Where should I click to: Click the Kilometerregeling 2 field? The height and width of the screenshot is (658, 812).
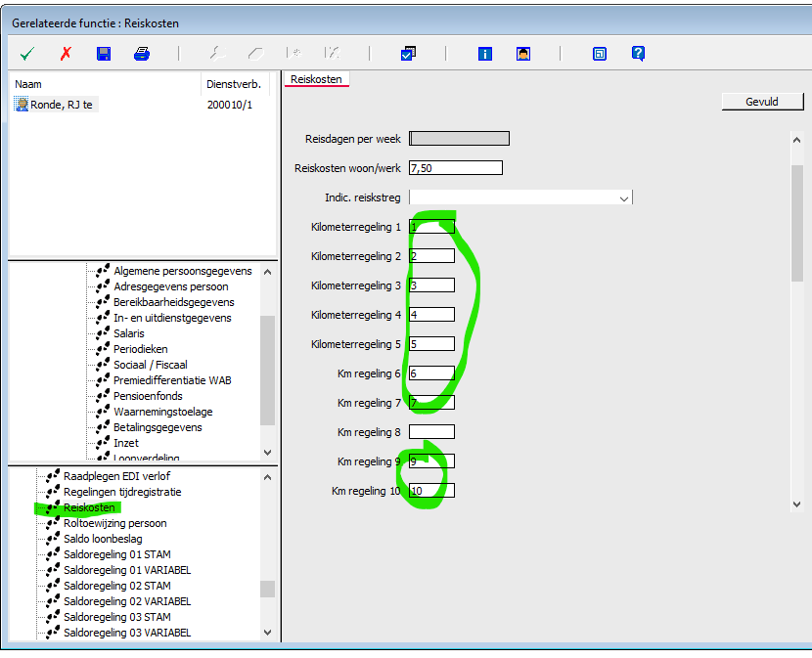pos(431,256)
